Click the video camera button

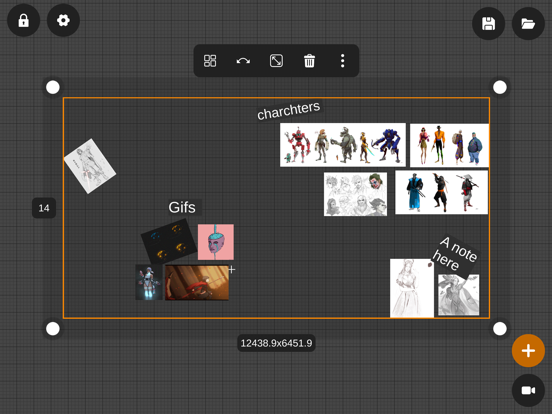[528, 390]
